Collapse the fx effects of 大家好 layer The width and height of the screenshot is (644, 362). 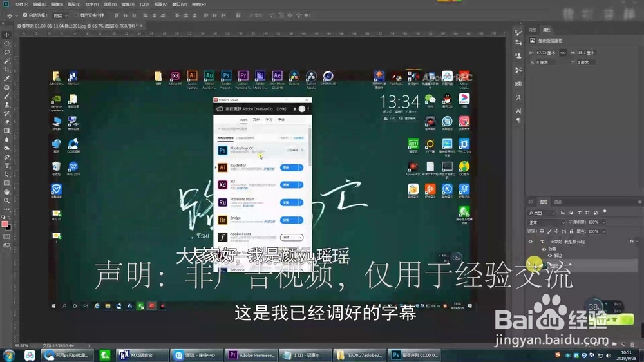click(637, 242)
